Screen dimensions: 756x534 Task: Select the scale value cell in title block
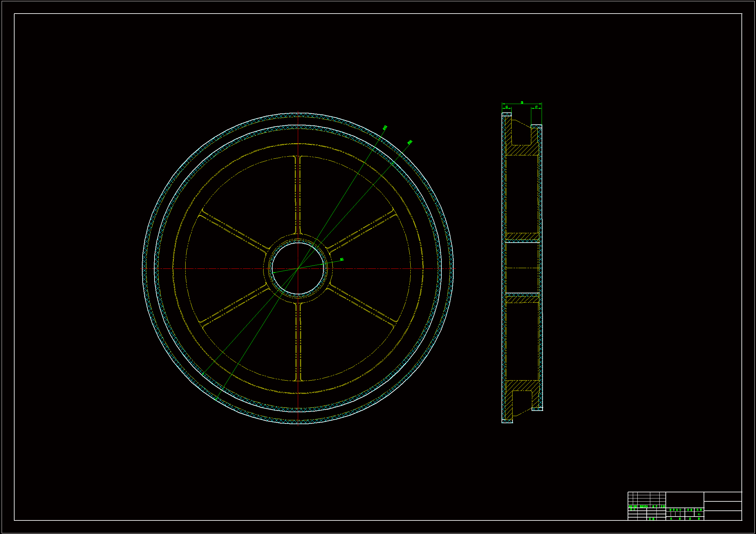(x=699, y=514)
